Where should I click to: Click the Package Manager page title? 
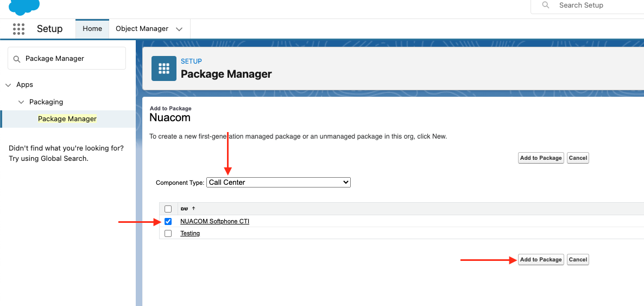pos(226,74)
